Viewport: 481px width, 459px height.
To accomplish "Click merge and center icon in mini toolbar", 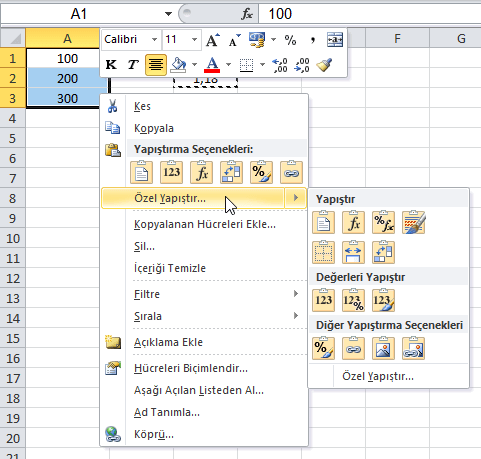I will [x=335, y=40].
